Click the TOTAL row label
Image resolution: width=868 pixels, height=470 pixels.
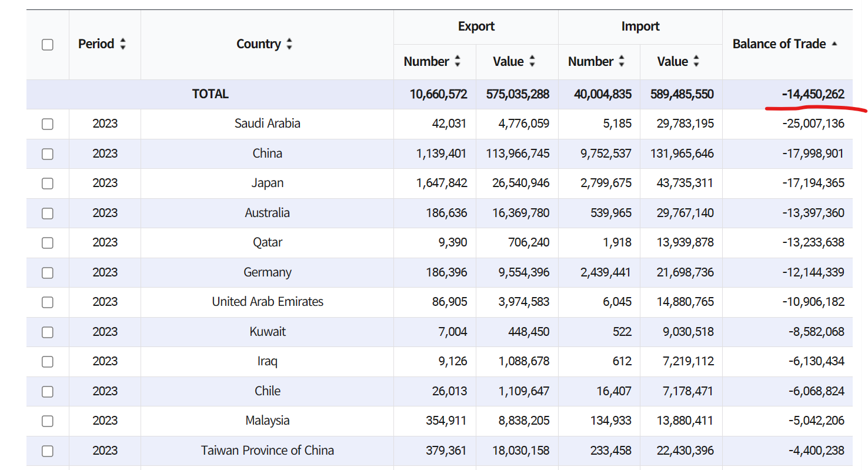pos(210,94)
